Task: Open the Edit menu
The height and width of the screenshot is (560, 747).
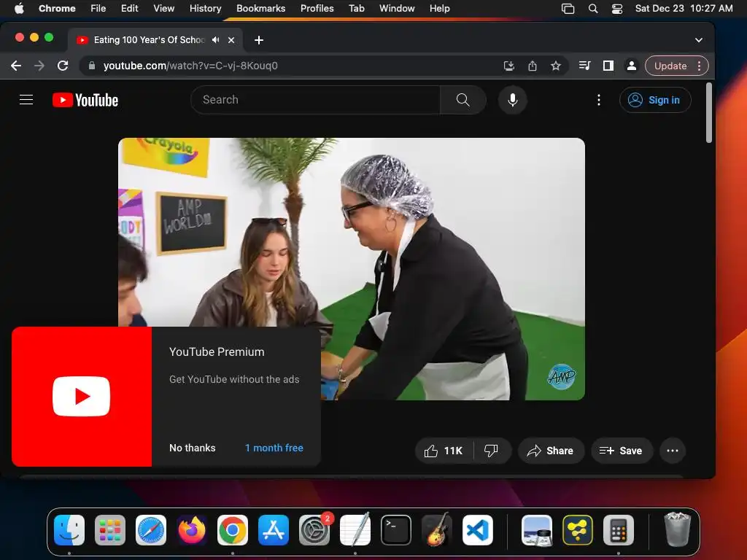Action: 129,9
